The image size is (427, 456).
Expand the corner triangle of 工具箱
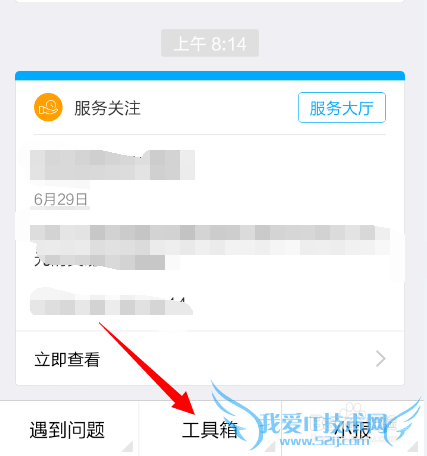pos(271,446)
